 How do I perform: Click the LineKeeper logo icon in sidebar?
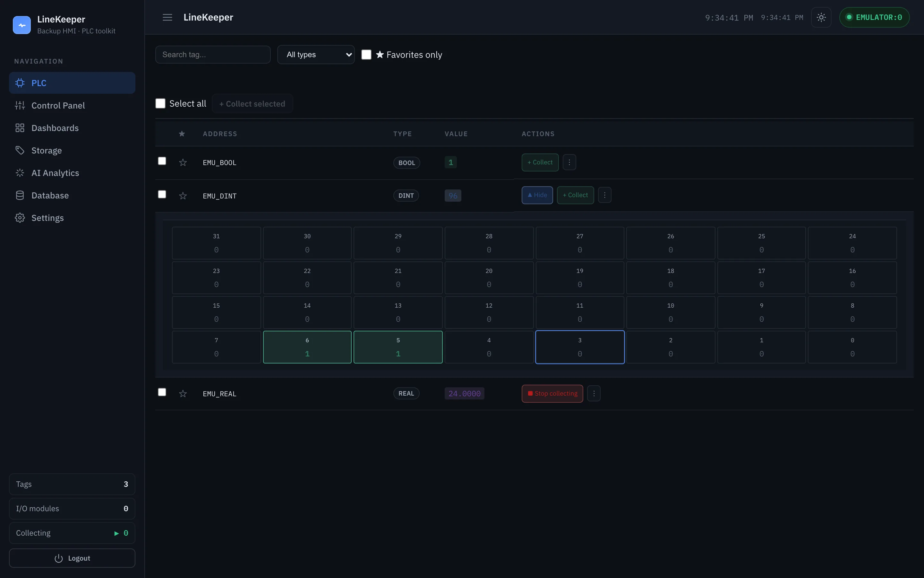(x=22, y=25)
